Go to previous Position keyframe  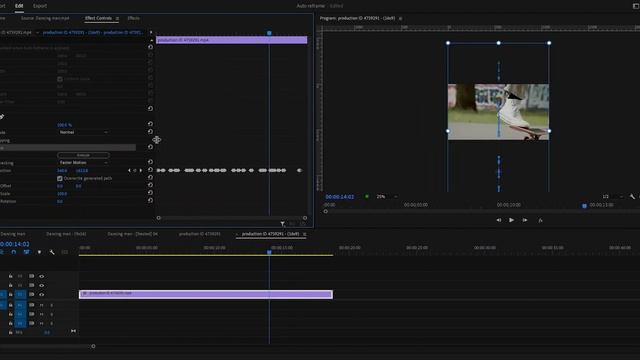(x=129, y=171)
